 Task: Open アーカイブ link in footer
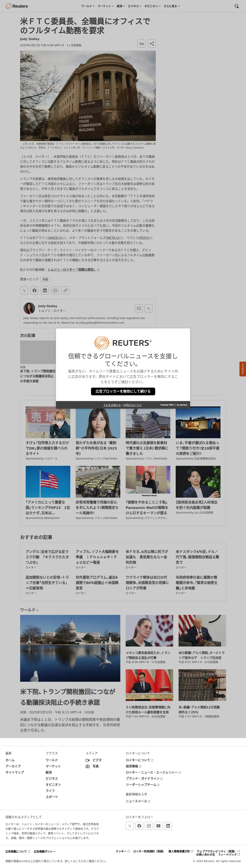[13, 766]
